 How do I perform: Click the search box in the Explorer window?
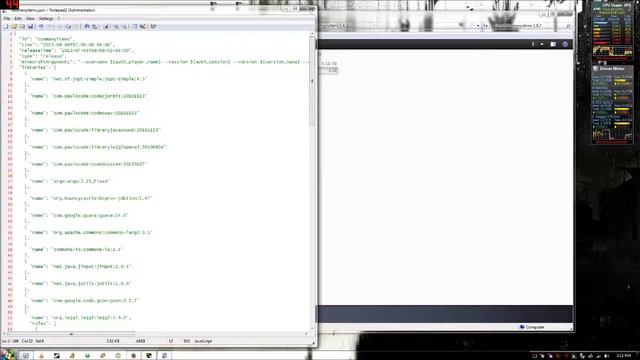point(531,26)
